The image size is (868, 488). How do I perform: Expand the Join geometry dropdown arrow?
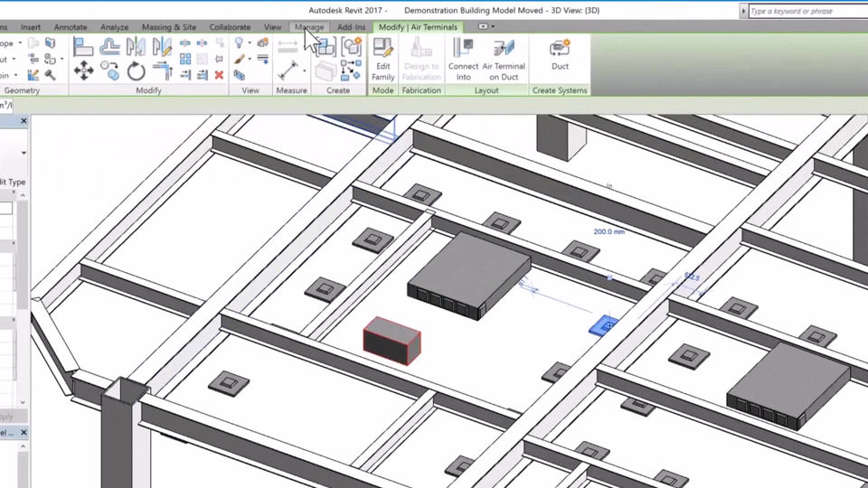point(15,75)
